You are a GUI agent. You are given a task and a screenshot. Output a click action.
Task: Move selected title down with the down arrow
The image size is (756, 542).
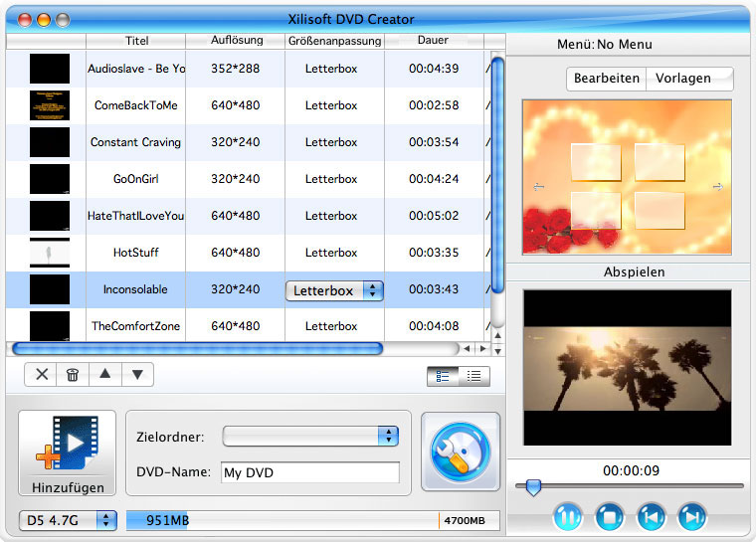[137, 374]
